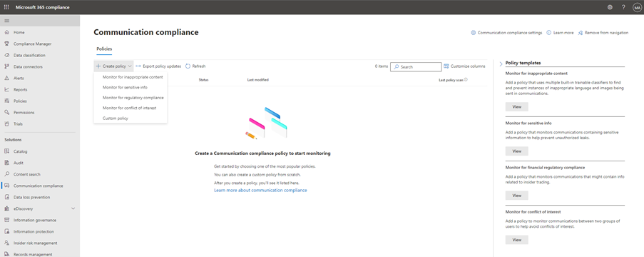Refresh the policy list

[x=195, y=66]
